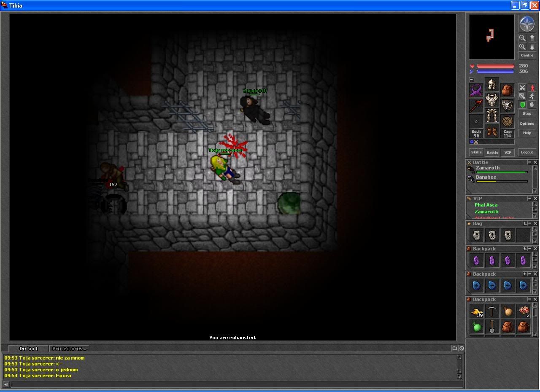Select the plate armor body slot
The image size is (540, 392).
(x=491, y=100)
